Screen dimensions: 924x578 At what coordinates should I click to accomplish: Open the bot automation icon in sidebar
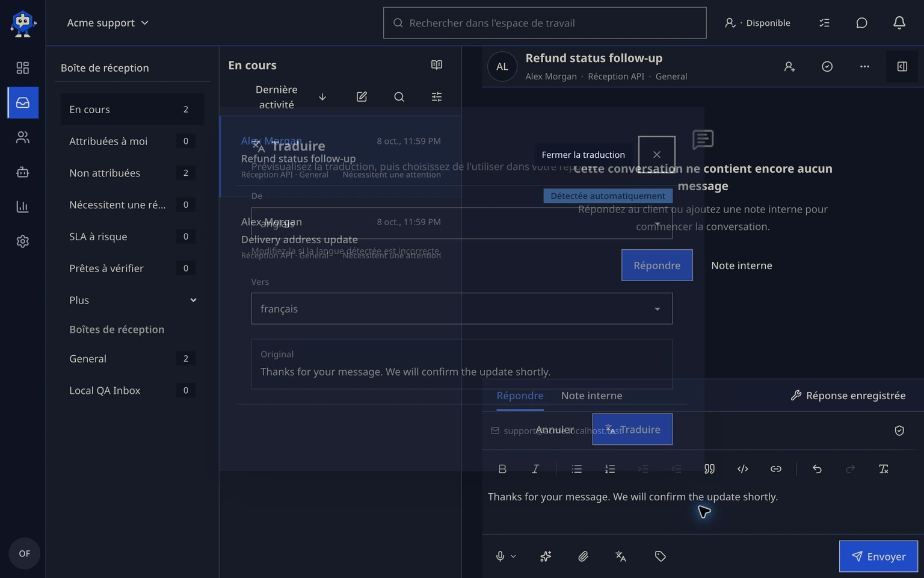(x=22, y=172)
